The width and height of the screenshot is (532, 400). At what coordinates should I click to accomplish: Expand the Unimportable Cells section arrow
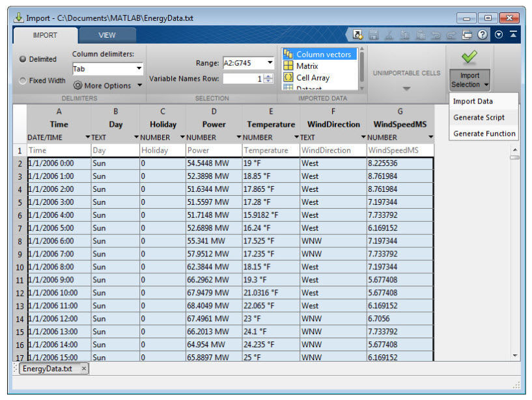point(406,88)
